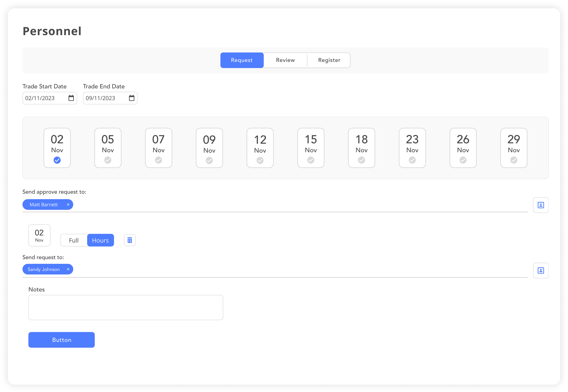Open the contact picker beside Sandy Johnson
This screenshot has width=568, height=392.
point(541,270)
